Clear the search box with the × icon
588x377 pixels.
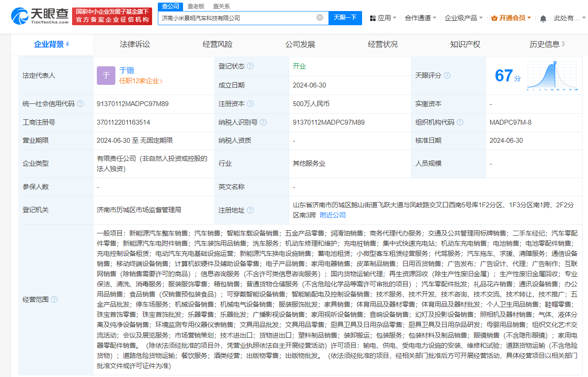click(320, 18)
